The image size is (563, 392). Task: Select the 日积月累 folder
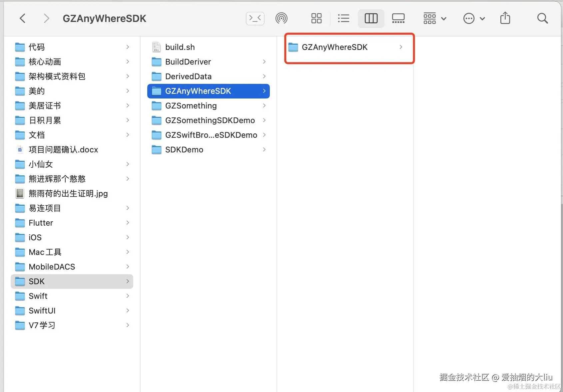[72, 120]
